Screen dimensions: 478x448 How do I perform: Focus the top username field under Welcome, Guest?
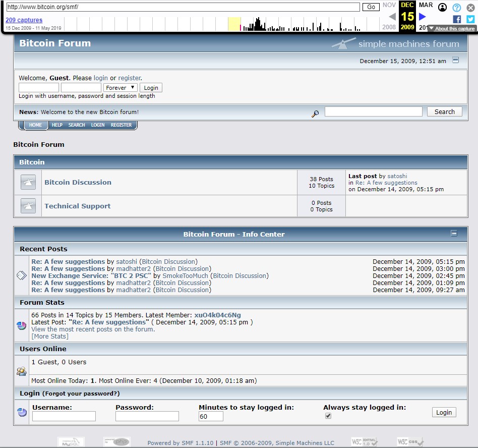pos(39,88)
